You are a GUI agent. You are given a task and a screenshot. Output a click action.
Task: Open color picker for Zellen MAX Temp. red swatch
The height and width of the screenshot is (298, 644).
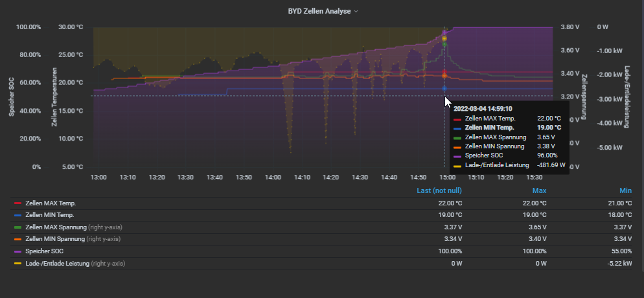click(17, 203)
